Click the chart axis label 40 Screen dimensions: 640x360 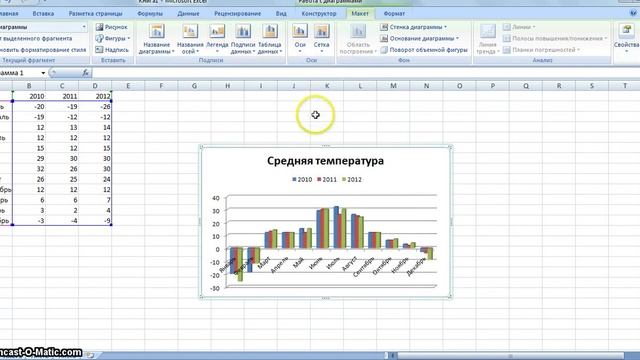(216, 198)
